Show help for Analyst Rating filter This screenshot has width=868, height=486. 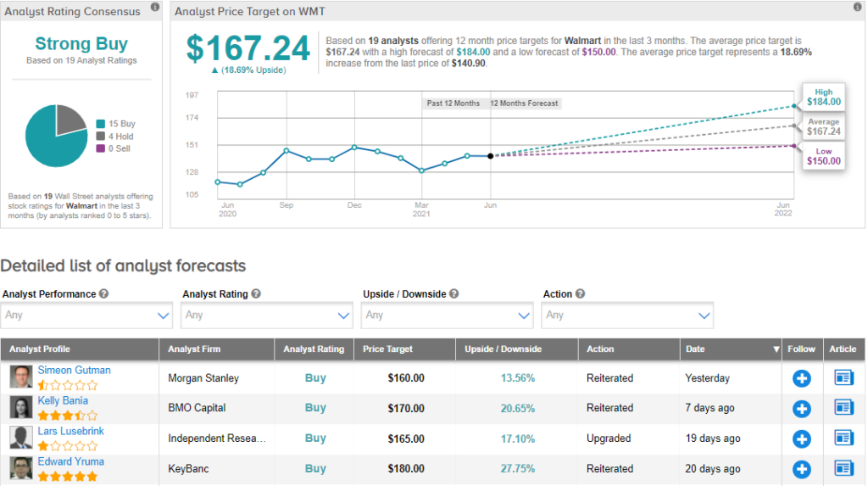[256, 293]
